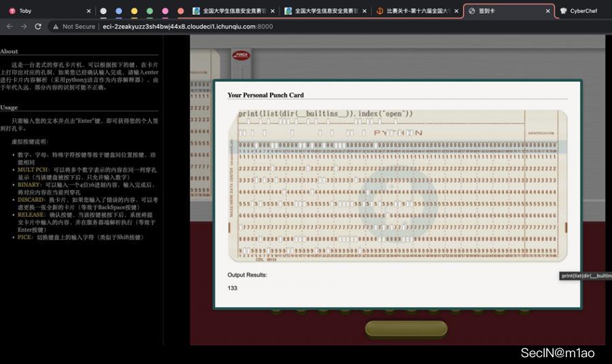Click the output result 133

(x=233, y=288)
